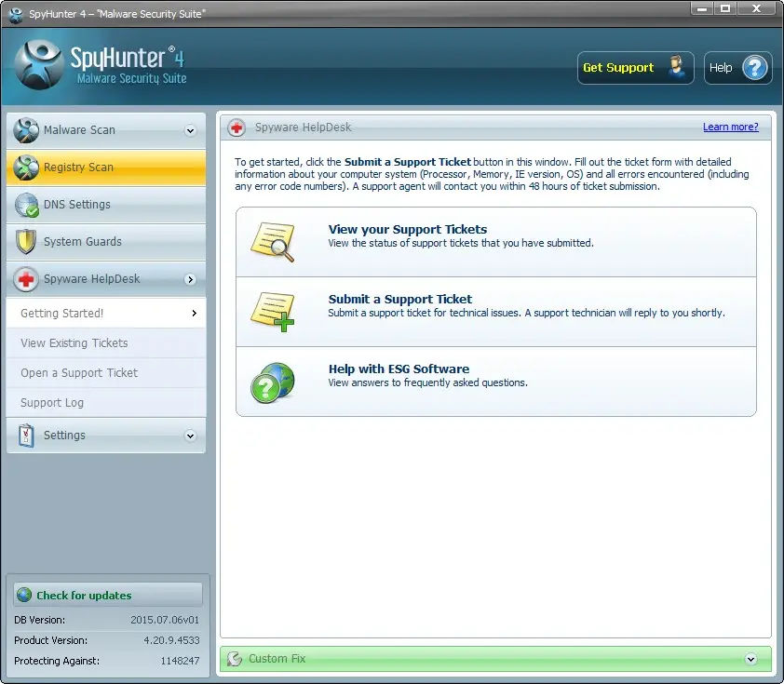Open View your Support Tickets heading
This screenshot has height=684, width=784.
(x=408, y=229)
